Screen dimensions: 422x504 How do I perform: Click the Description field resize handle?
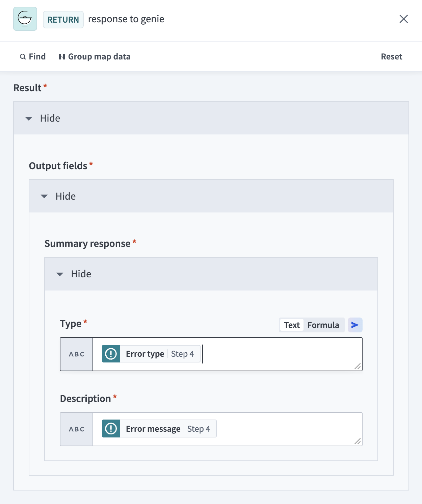click(x=358, y=442)
